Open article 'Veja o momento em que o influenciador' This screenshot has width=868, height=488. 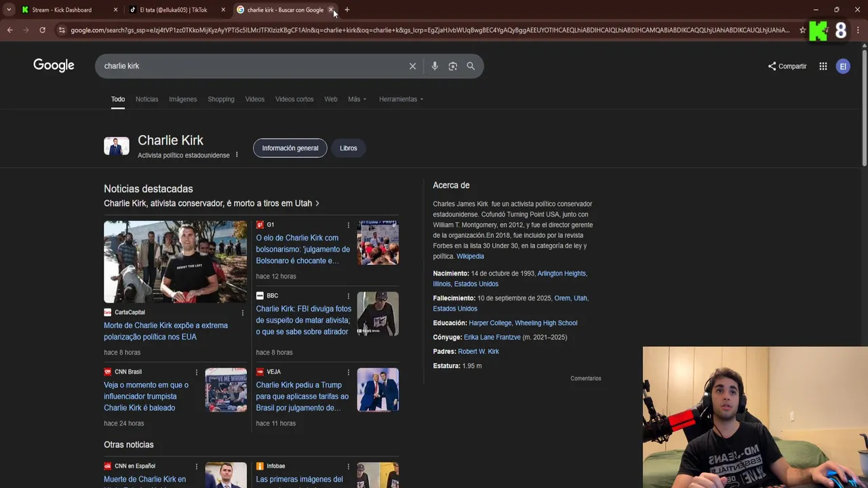coord(146,396)
